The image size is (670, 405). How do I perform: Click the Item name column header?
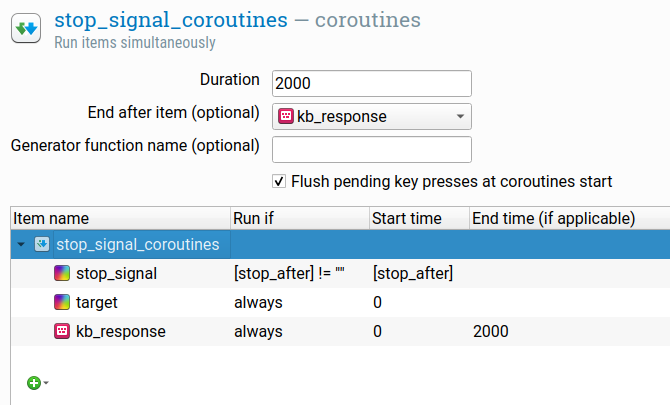120,218
